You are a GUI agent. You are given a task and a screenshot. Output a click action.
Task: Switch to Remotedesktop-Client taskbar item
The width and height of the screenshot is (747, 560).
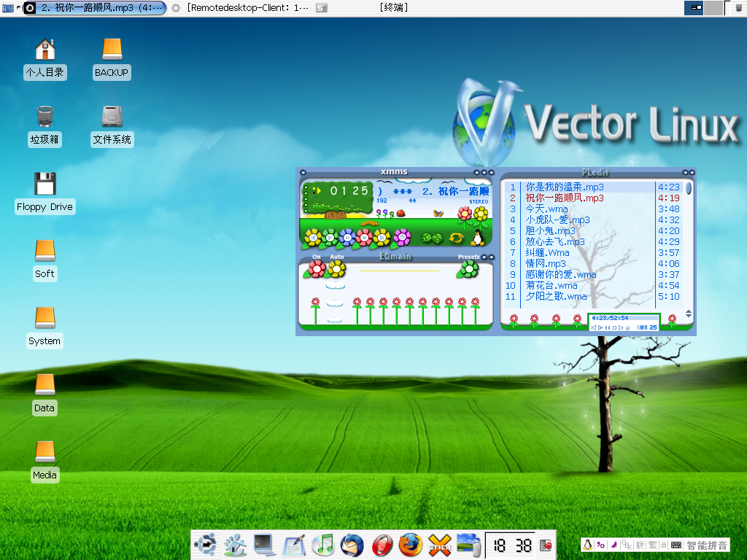241,7
